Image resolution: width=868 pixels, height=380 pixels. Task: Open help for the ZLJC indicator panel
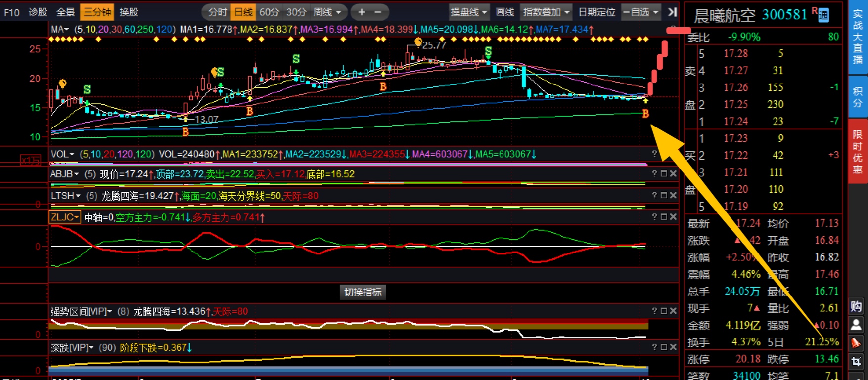click(654, 217)
